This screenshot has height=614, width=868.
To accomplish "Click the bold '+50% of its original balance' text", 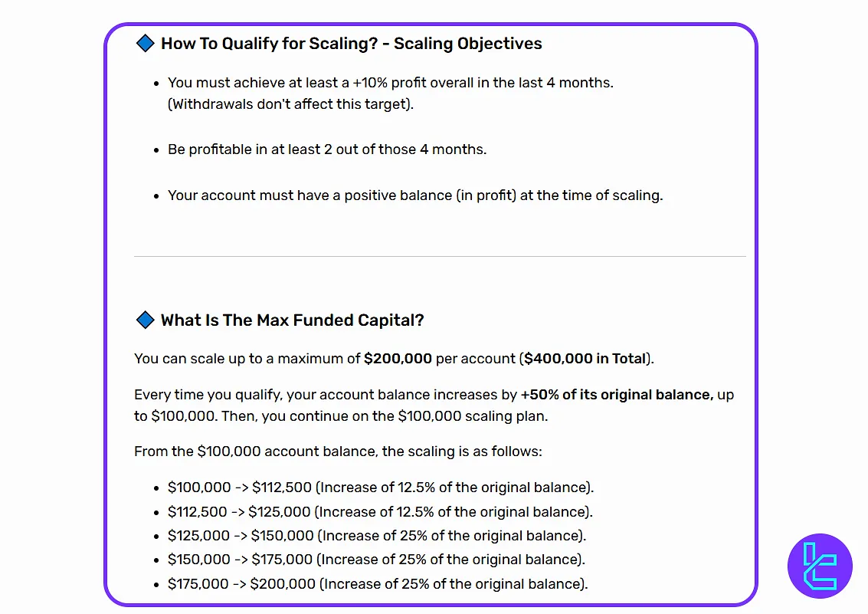I will click(617, 395).
